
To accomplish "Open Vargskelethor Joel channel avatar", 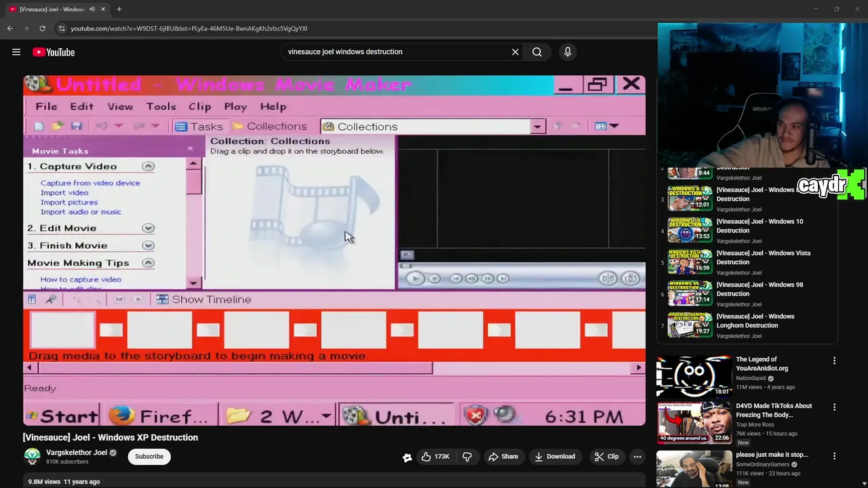I will (x=32, y=456).
